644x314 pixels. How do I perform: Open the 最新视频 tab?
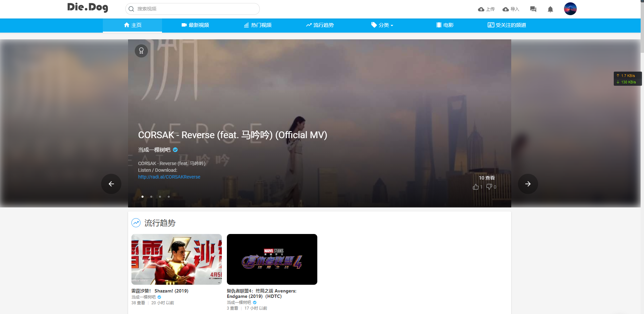coord(195,25)
